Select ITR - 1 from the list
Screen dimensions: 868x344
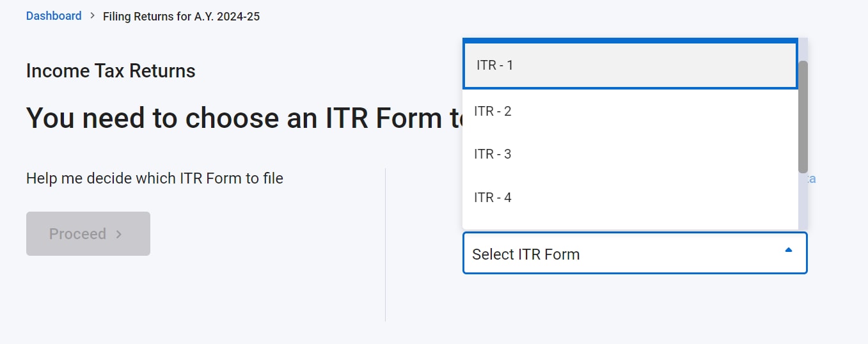pos(630,65)
